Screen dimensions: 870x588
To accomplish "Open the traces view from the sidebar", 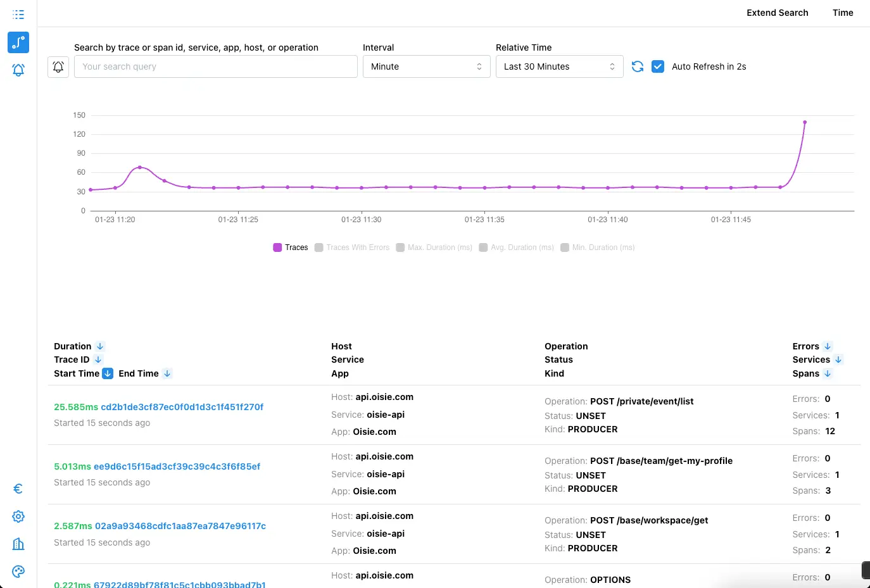I will (18, 42).
